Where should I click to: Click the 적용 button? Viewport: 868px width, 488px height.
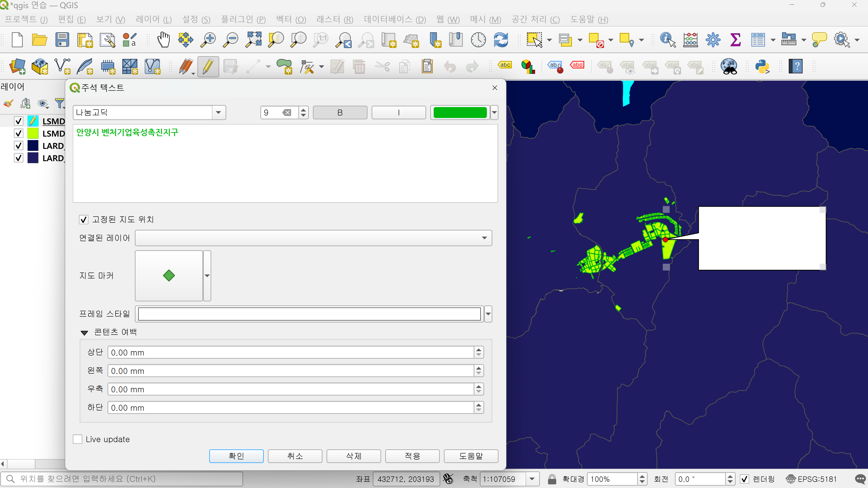412,456
